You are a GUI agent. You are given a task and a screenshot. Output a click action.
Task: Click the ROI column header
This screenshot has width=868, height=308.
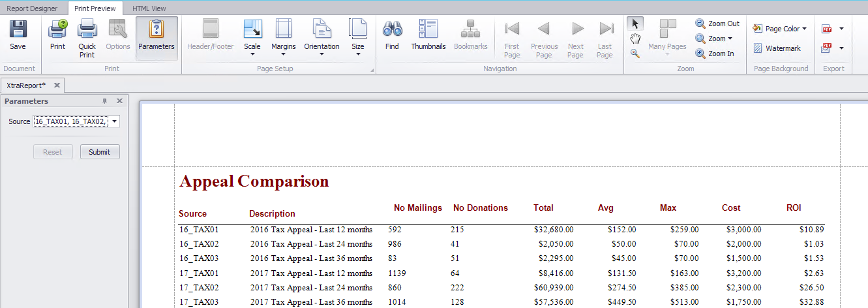click(794, 208)
